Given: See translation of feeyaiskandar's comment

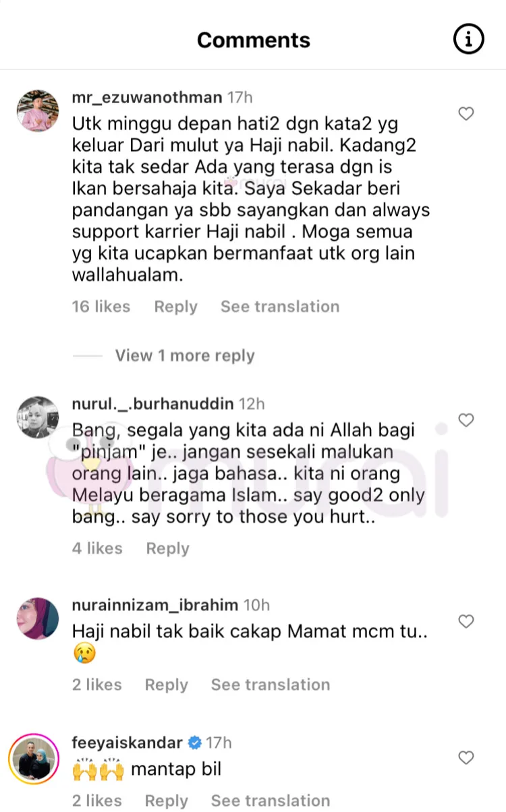Looking at the screenshot, I should click(271, 801).
